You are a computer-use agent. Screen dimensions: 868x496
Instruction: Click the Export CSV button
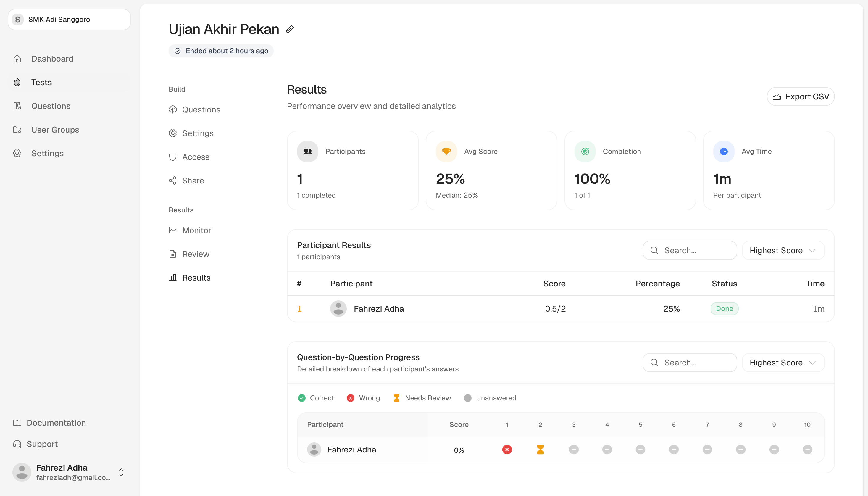(800, 96)
